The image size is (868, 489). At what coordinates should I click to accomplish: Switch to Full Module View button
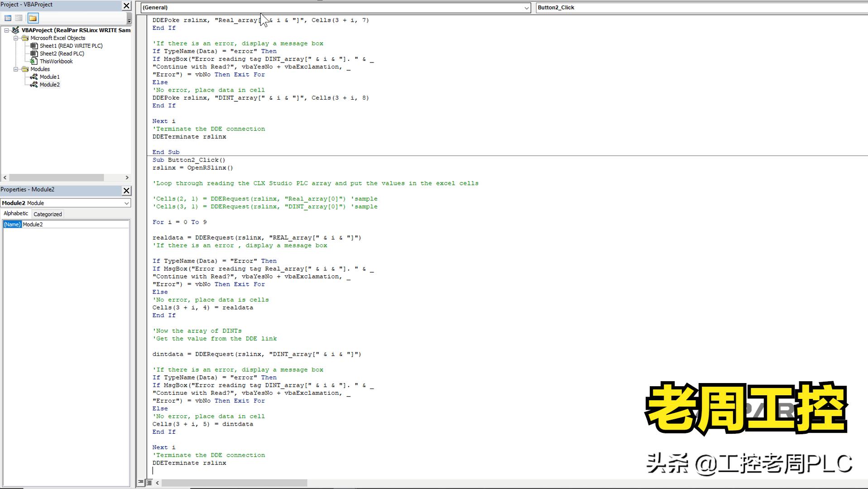point(149,483)
